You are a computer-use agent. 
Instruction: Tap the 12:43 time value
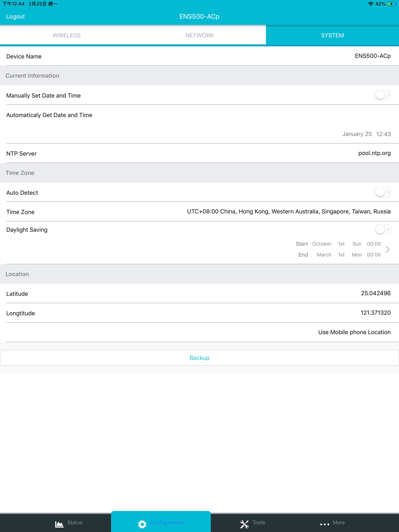(x=384, y=134)
